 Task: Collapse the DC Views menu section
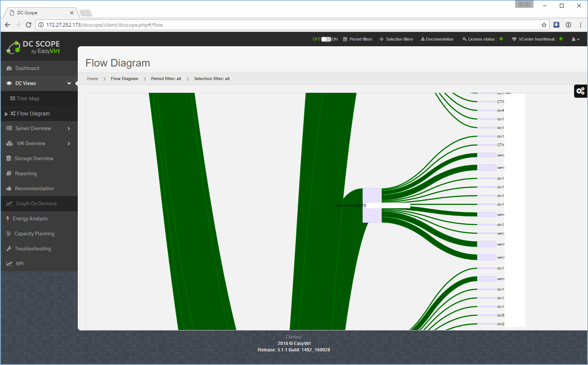(x=69, y=83)
